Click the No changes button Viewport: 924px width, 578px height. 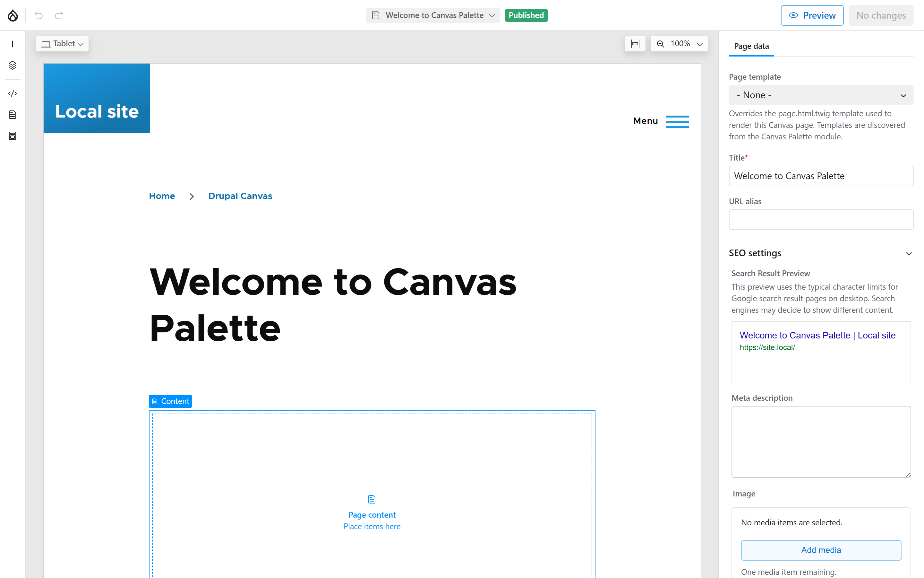coord(881,15)
